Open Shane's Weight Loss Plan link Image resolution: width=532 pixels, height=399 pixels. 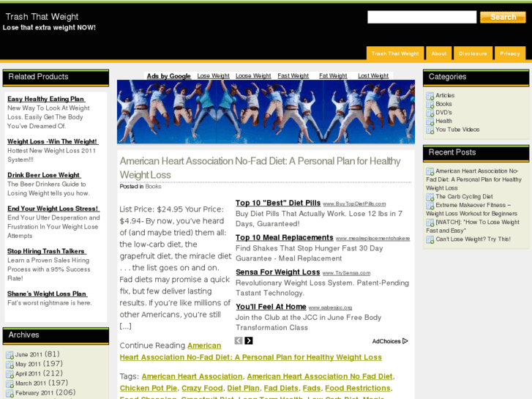pyautogui.click(x=47, y=294)
